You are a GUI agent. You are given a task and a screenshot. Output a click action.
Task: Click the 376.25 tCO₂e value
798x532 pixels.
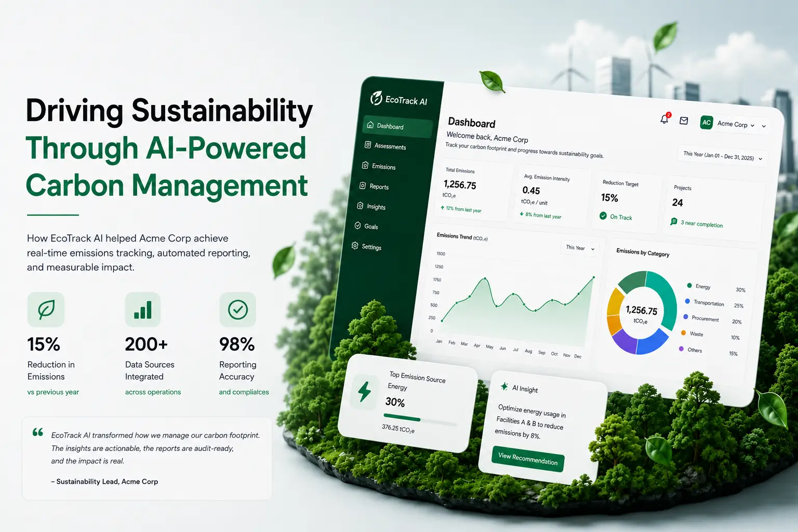(x=398, y=429)
